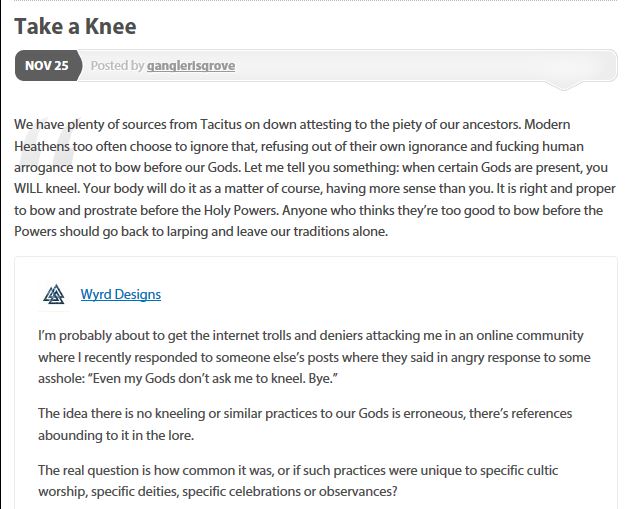Click the Wyrd Designs triangular logo icon
630x509 pixels.
click(x=54, y=295)
